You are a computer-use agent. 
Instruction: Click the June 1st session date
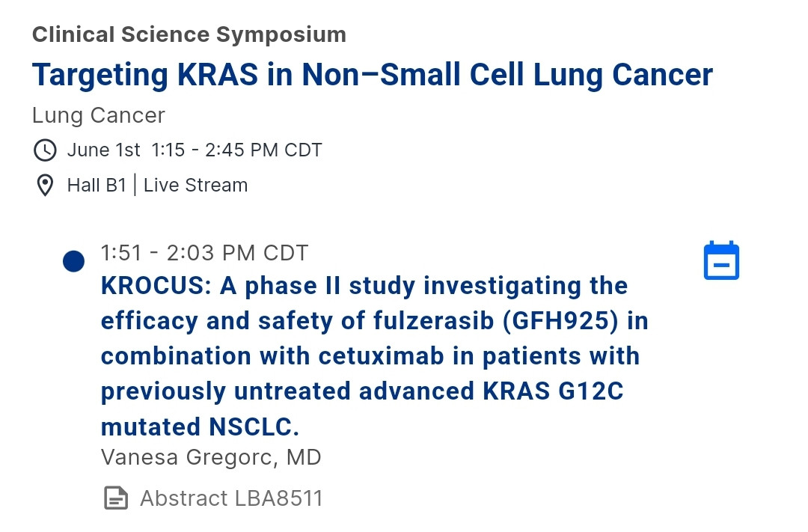tap(103, 150)
